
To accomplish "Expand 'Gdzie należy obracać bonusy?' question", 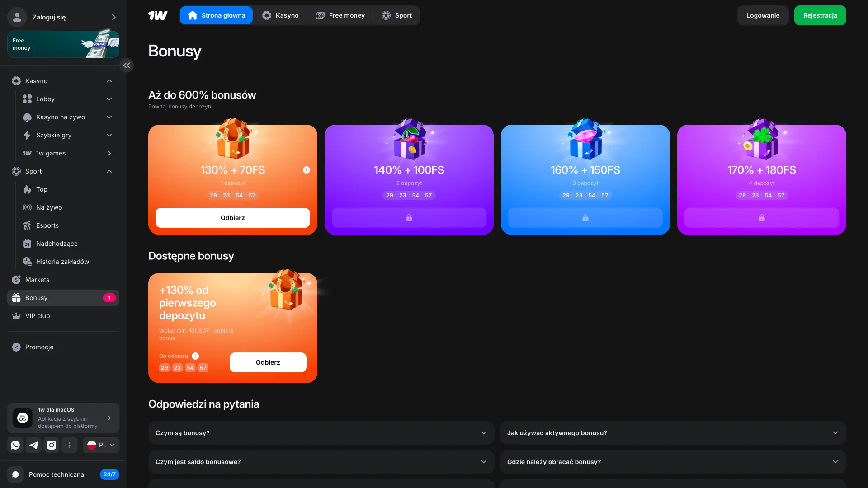I will point(672,462).
